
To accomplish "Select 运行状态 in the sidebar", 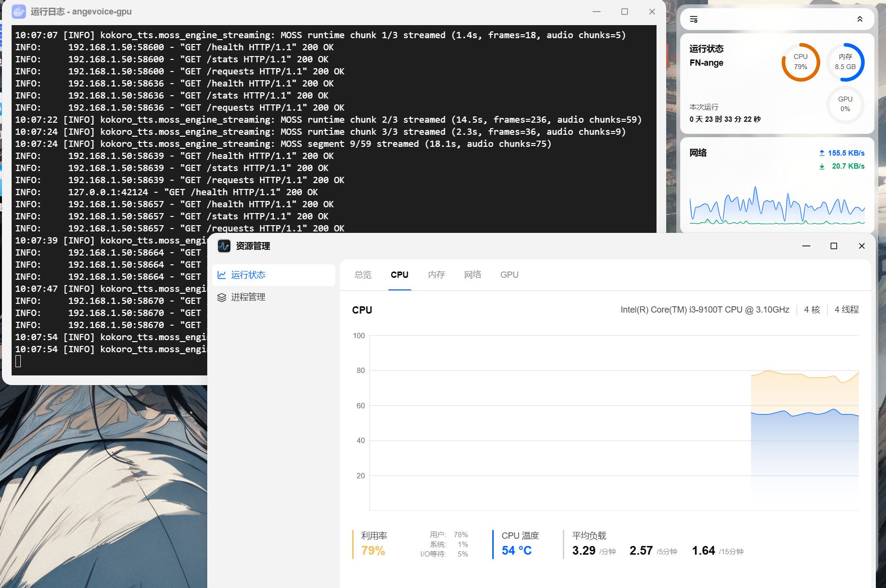I will (x=273, y=275).
